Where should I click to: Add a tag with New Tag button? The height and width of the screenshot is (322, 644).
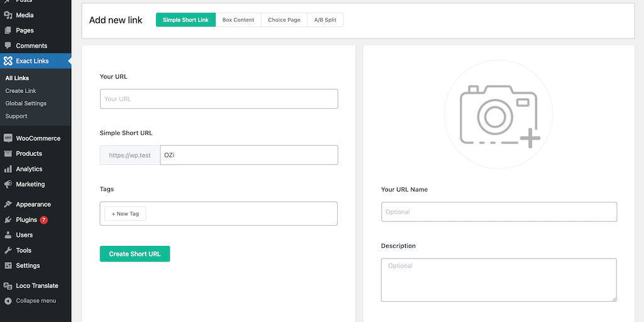(125, 214)
